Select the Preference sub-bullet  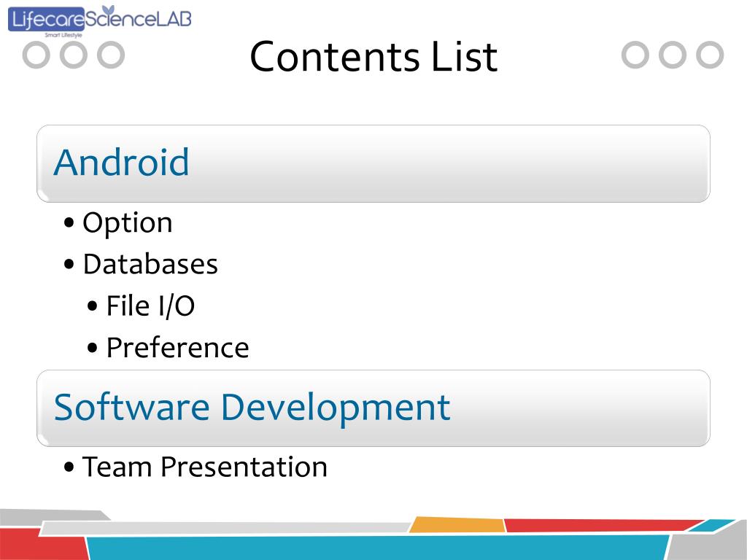177,348
